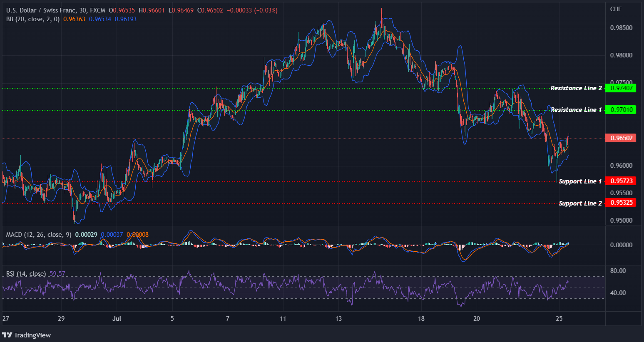
Task: Click the Resistance Line 2 text on the chart
Action: (x=576, y=88)
